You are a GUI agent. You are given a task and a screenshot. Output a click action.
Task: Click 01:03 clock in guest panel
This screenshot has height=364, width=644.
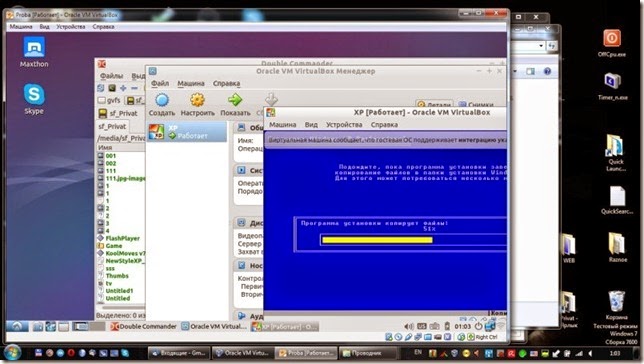point(462,327)
